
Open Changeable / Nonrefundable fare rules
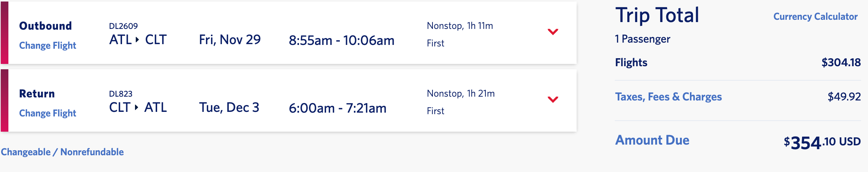click(x=62, y=152)
